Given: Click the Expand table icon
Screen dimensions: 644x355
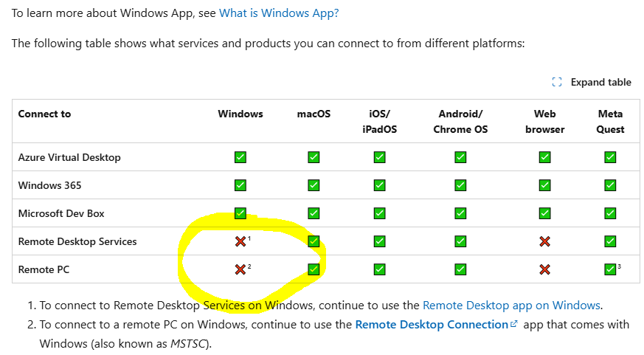Looking at the screenshot, I should (556, 82).
